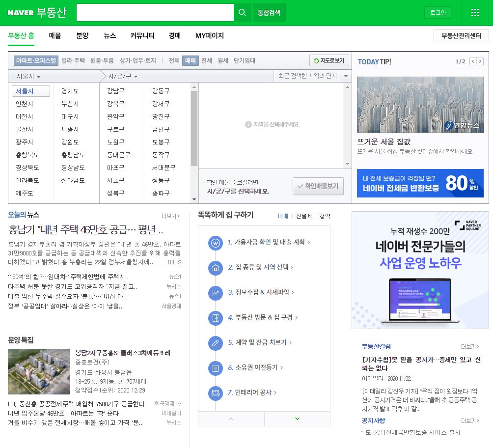This screenshot has width=493, height=448.
Task: Click the up arrow under guide steps
Action: (231, 419)
